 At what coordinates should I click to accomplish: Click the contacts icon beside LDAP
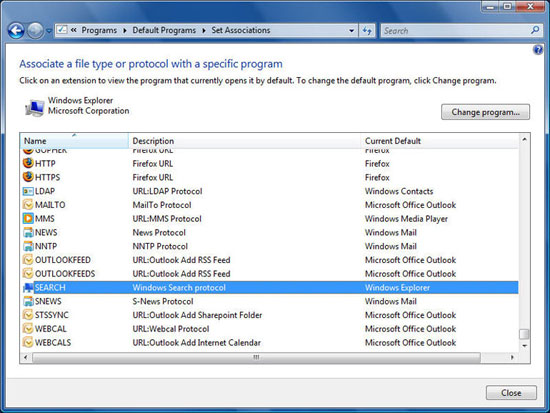coord(28,191)
